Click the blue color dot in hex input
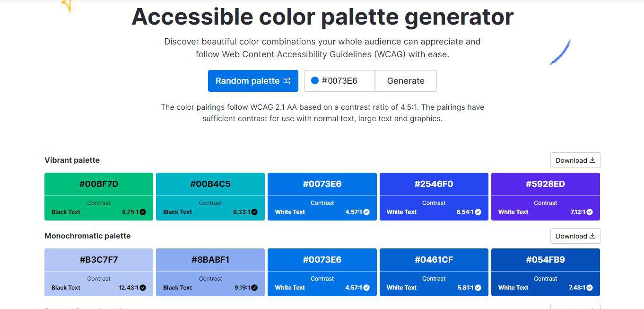This screenshot has width=644, height=309. [315, 80]
